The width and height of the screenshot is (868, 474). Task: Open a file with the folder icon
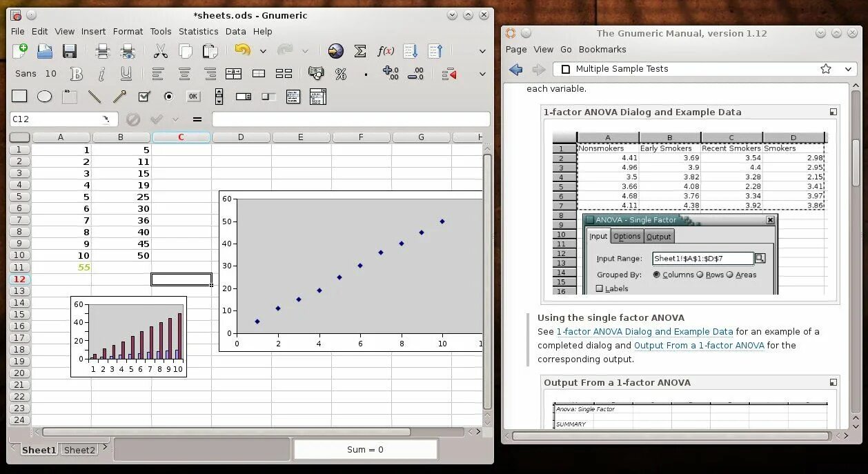click(x=45, y=51)
